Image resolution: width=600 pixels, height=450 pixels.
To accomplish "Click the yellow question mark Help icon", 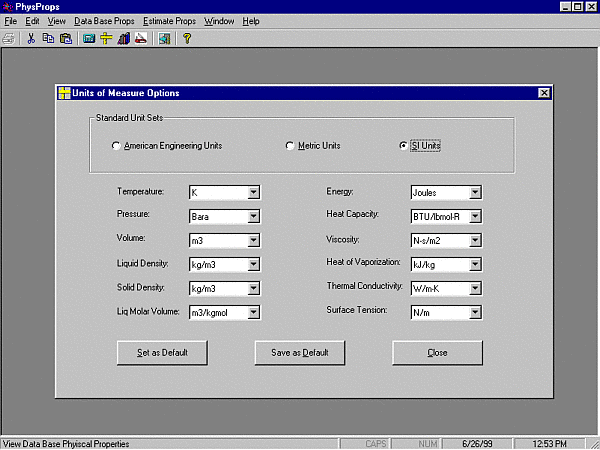I will [x=187, y=39].
